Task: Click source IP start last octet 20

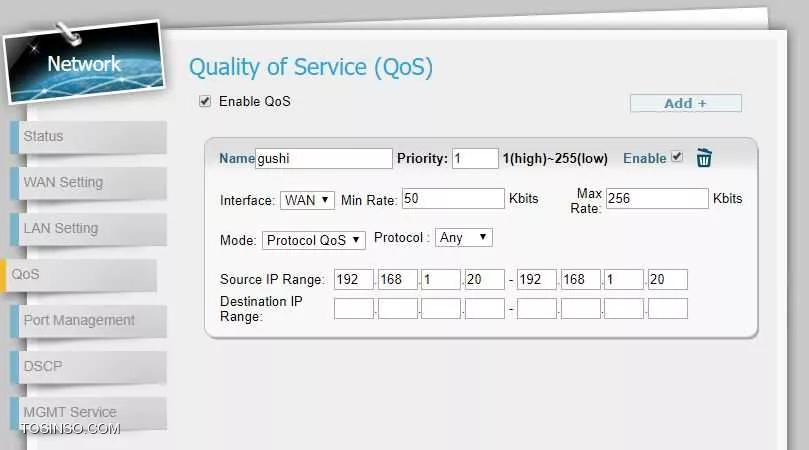Action: [484, 279]
